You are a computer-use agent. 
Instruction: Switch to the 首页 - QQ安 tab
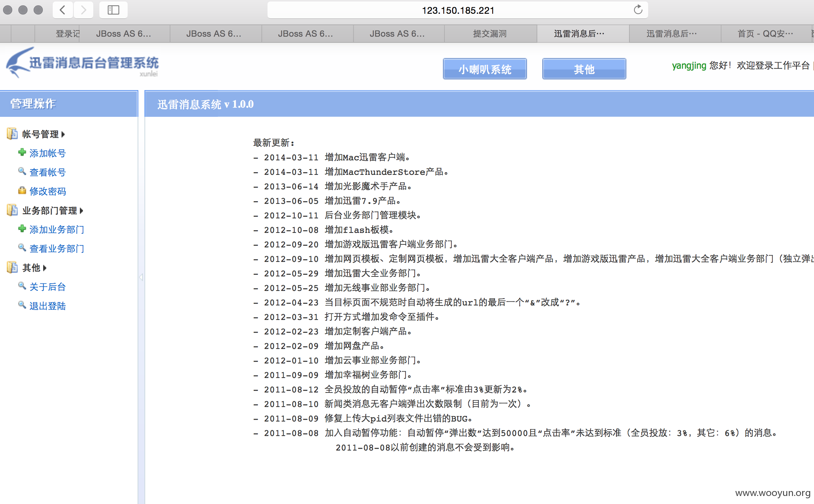pyautogui.click(x=766, y=34)
